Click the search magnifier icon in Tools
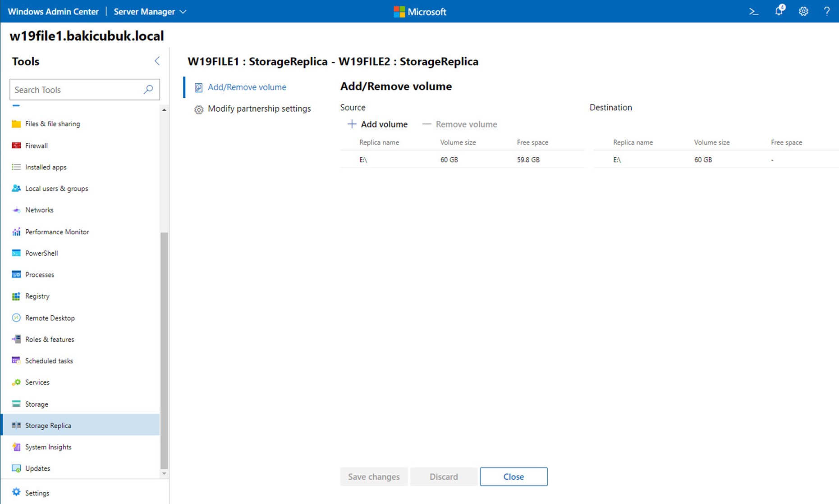This screenshot has width=839, height=504. [148, 89]
